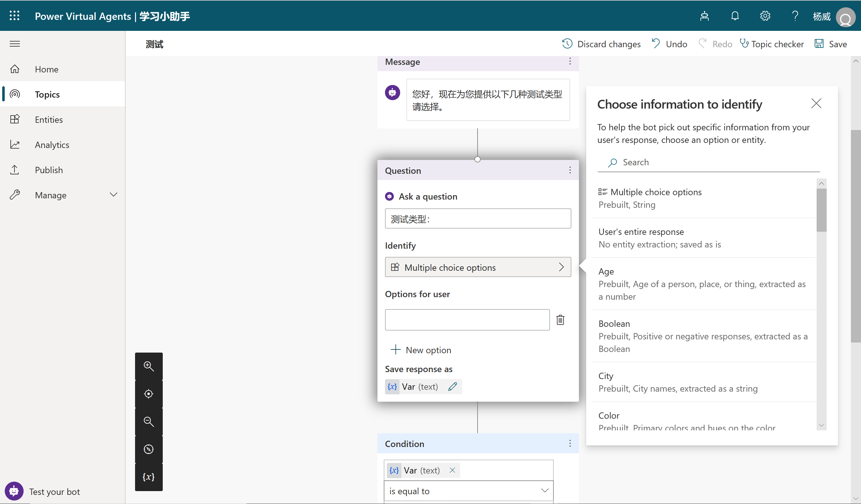The image size is (861, 504).
Task: Go to Entities in the sidebar
Action: (x=49, y=119)
